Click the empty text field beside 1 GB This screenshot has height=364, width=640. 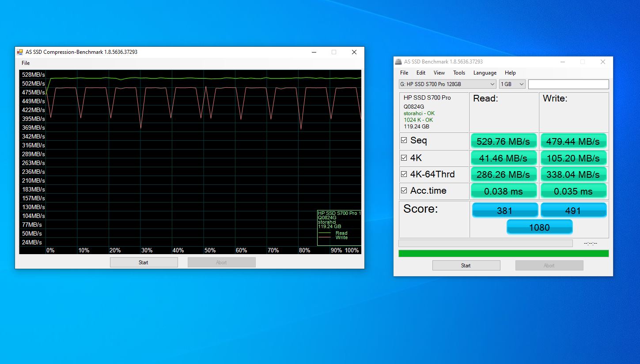568,84
